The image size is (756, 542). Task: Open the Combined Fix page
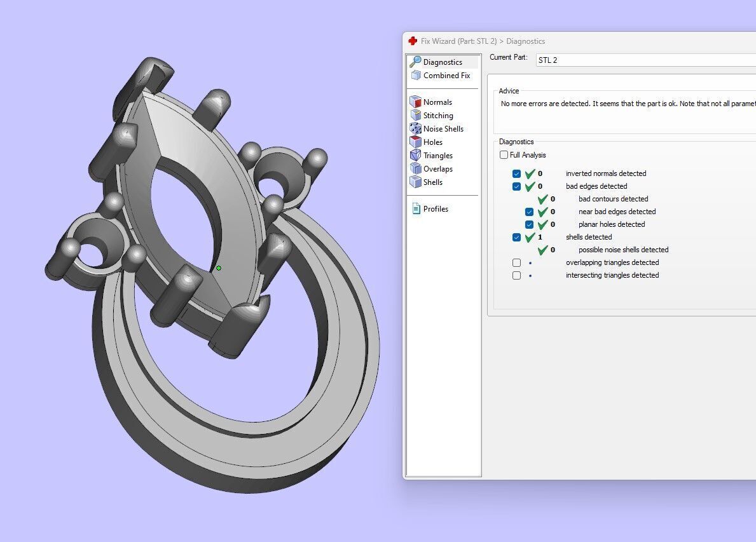446,76
